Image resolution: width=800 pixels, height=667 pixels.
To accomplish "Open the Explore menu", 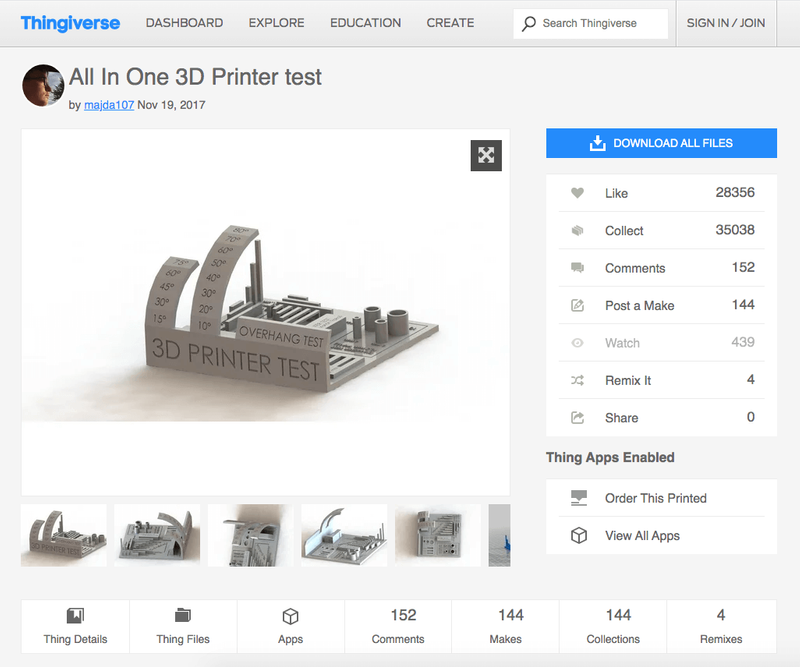I will [x=275, y=23].
